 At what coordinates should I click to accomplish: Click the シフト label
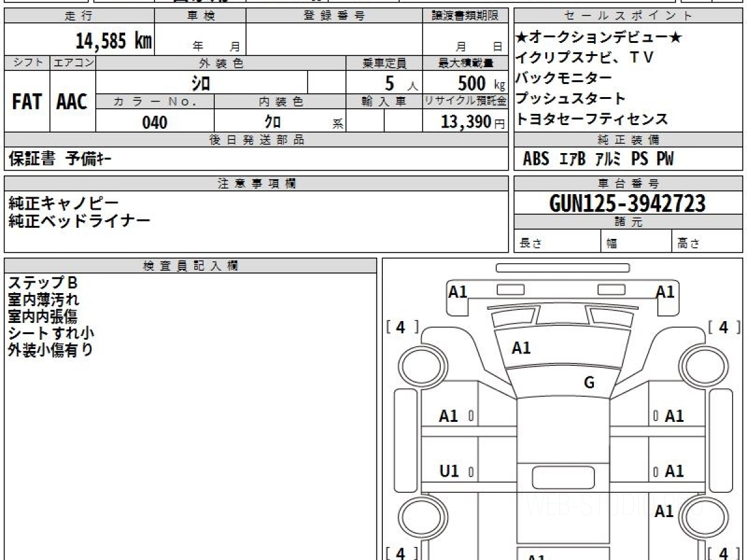coord(27,63)
